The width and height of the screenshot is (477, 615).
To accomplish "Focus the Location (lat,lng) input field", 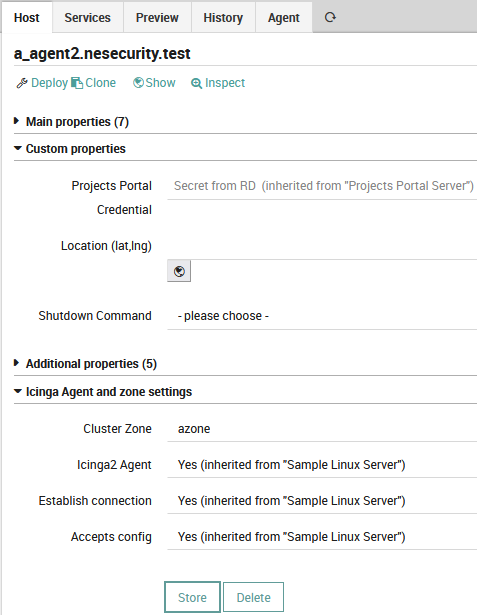I will pyautogui.click(x=322, y=247).
